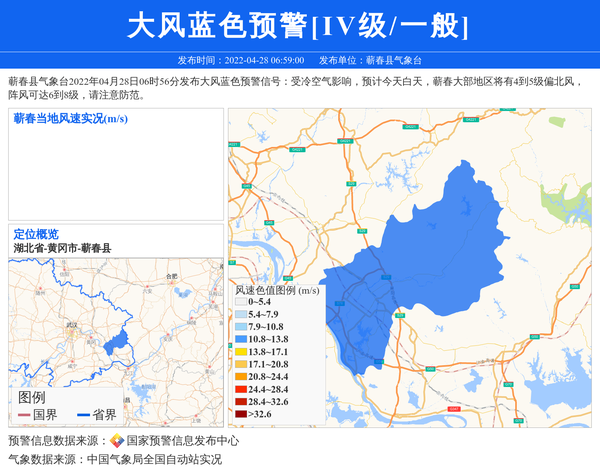Select the 5.4~7.9 light blue legend swatch

pyautogui.click(x=241, y=314)
